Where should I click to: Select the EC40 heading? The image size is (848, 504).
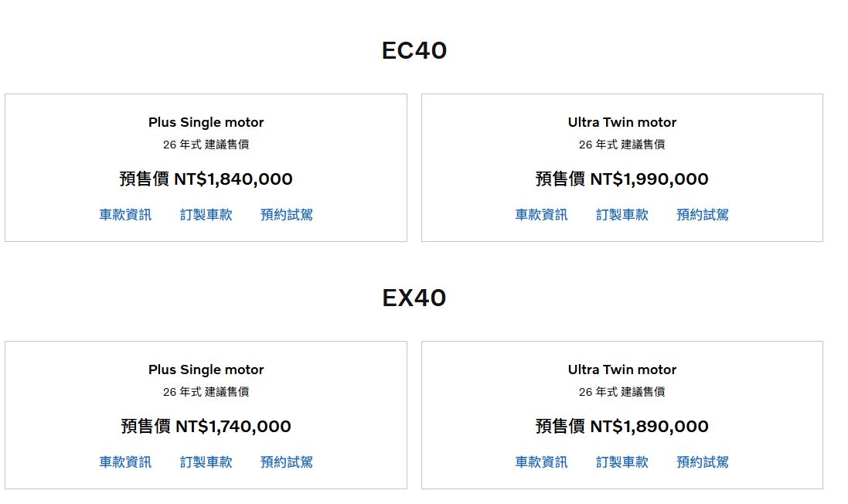click(414, 50)
